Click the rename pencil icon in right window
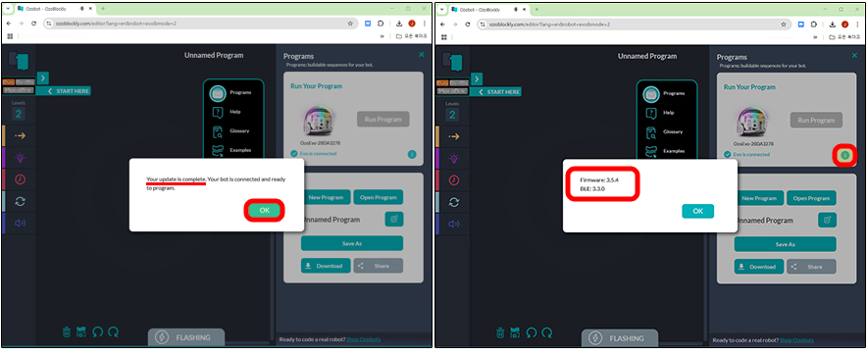868x355 pixels. tap(827, 220)
